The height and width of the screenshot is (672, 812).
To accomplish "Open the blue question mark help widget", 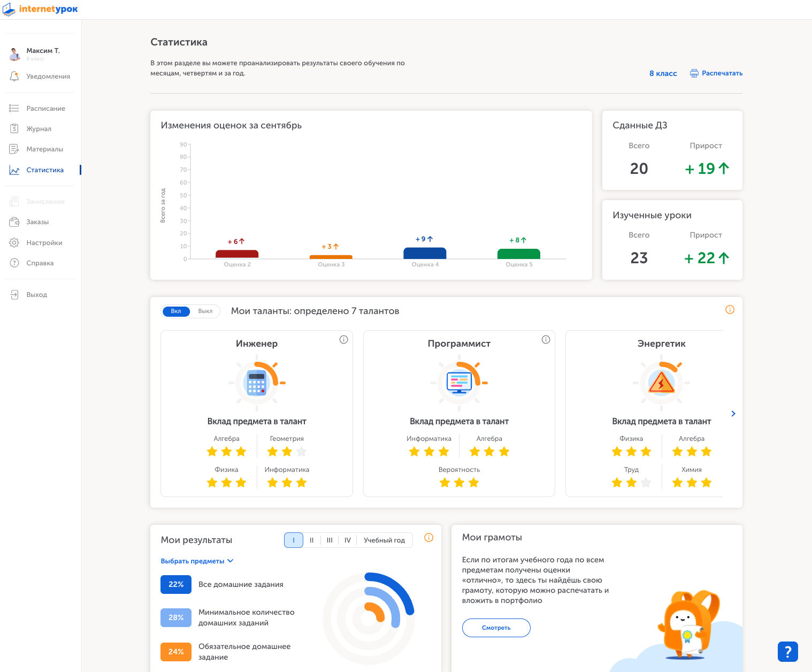I will coord(787,651).
